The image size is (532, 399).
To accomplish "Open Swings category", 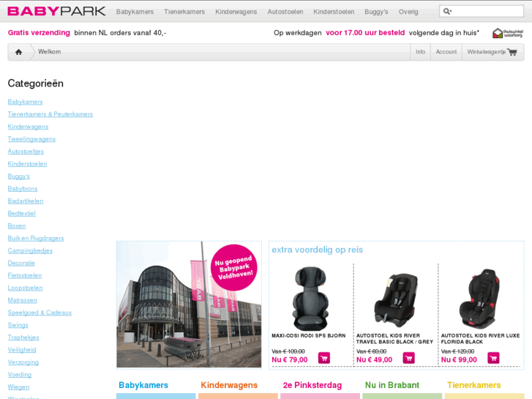I will click(18, 325).
